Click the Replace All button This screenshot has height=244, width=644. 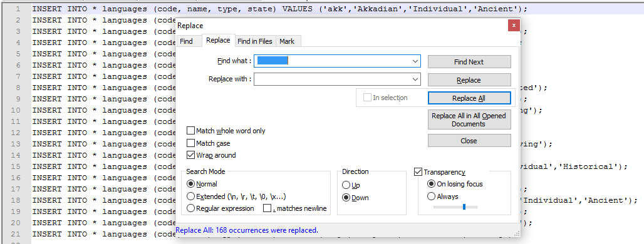point(469,98)
